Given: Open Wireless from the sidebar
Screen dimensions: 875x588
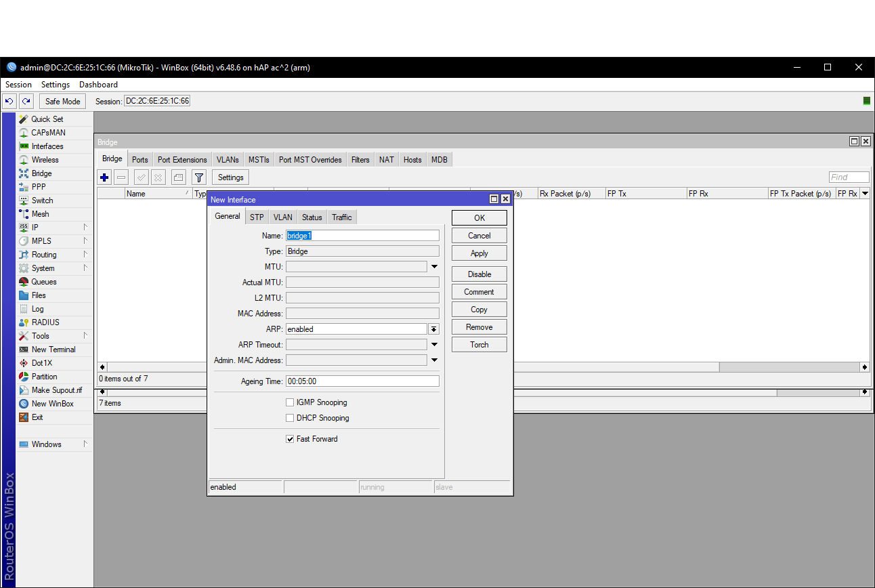Looking at the screenshot, I should click(x=45, y=160).
